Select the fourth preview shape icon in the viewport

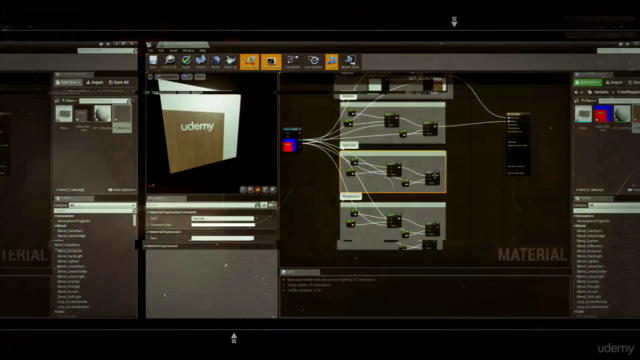[x=265, y=189]
